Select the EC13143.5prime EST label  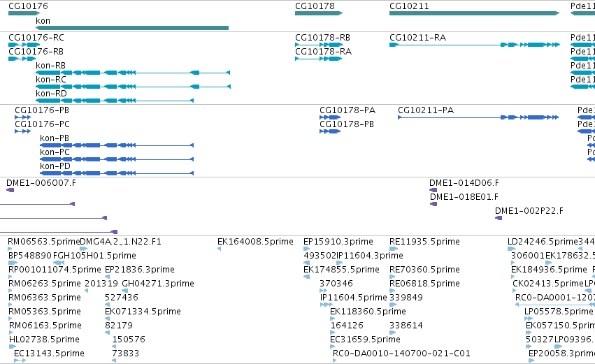tap(49, 354)
